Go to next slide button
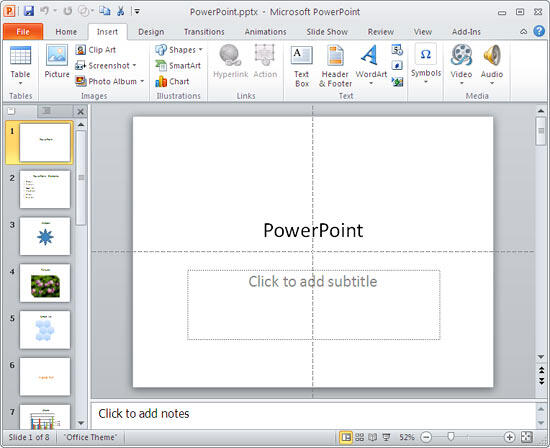Screen dimensions: 550x448 click(541, 381)
